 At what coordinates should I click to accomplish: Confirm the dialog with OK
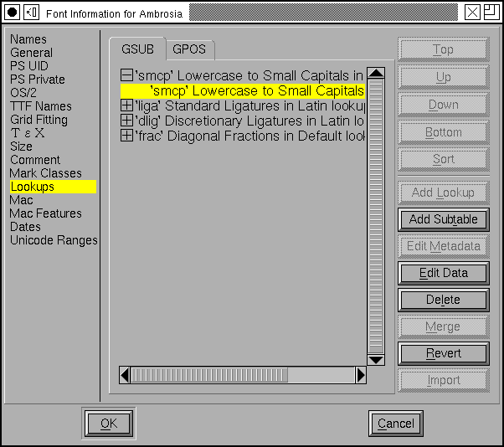point(109,424)
